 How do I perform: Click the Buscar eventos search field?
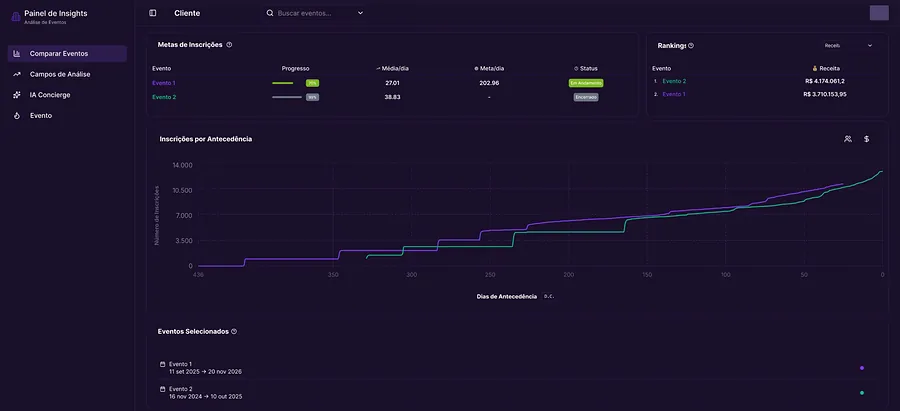315,13
